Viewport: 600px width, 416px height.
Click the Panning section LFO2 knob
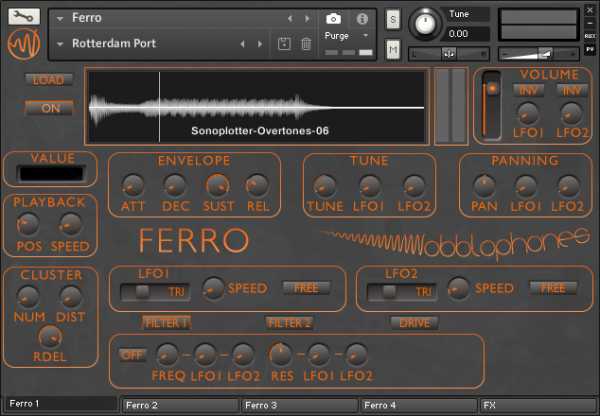(568, 186)
